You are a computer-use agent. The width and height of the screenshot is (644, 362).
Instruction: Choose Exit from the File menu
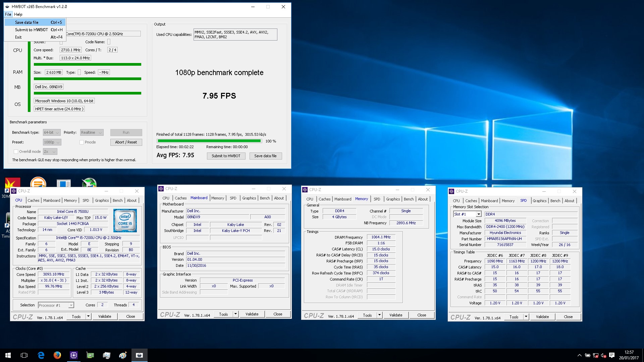[35, 37]
